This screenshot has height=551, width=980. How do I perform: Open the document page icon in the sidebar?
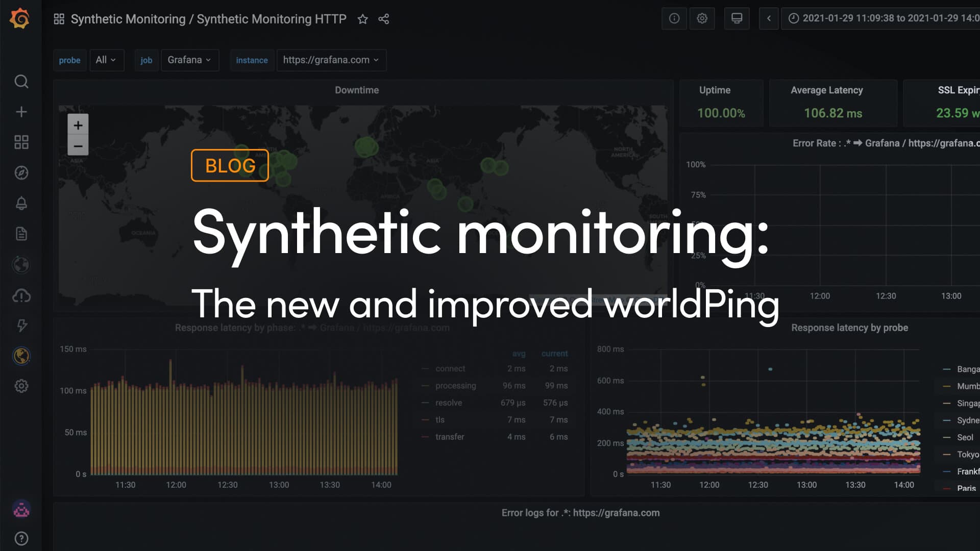(x=21, y=234)
